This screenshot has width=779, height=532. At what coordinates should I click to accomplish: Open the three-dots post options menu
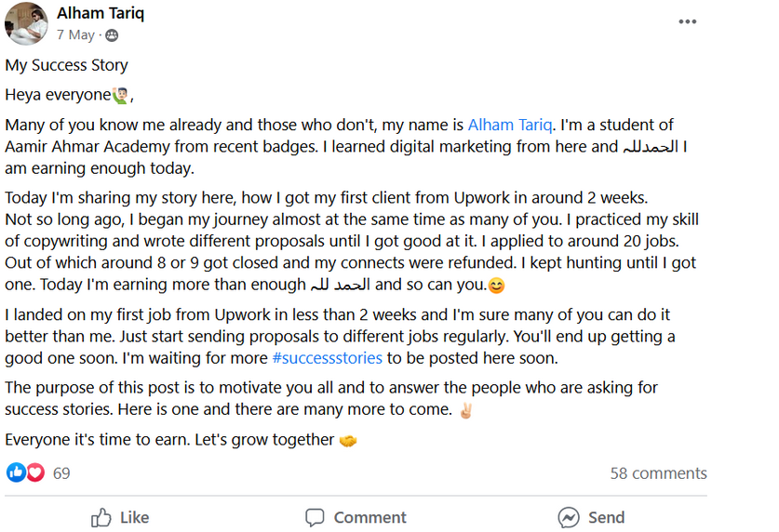pyautogui.click(x=687, y=21)
